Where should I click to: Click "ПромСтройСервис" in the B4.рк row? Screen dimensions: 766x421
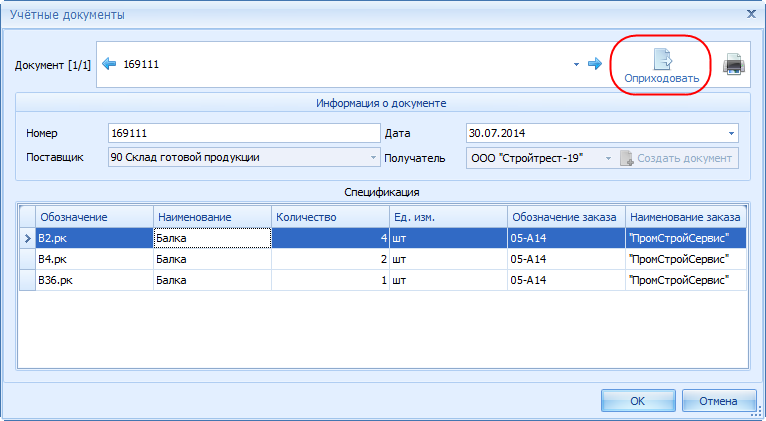686,259
